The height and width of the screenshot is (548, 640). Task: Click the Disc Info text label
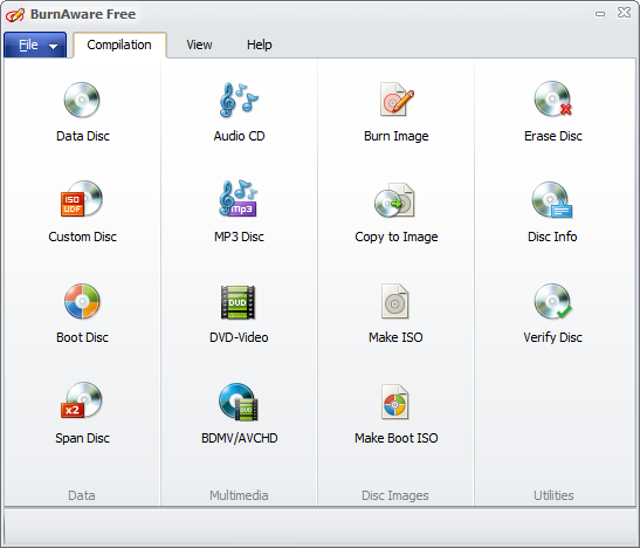[552, 237]
